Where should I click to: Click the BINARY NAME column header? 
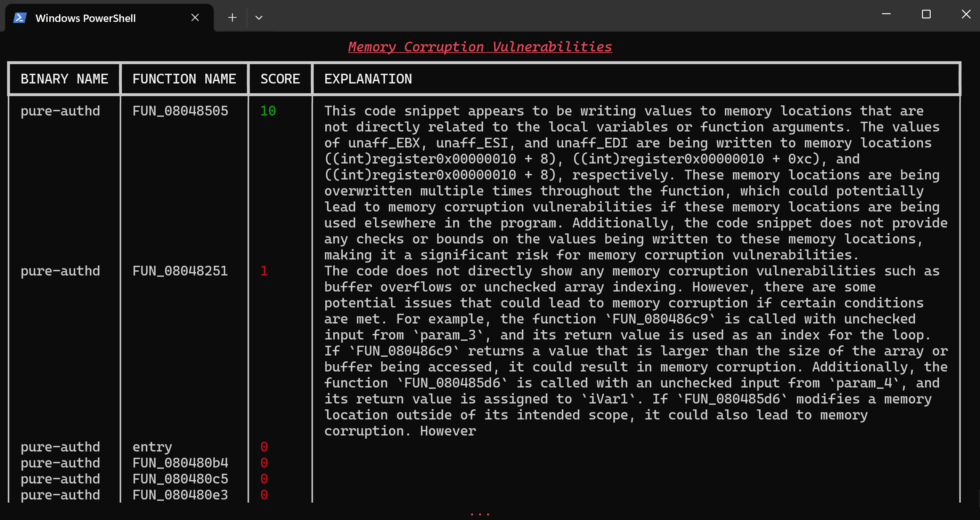64,79
